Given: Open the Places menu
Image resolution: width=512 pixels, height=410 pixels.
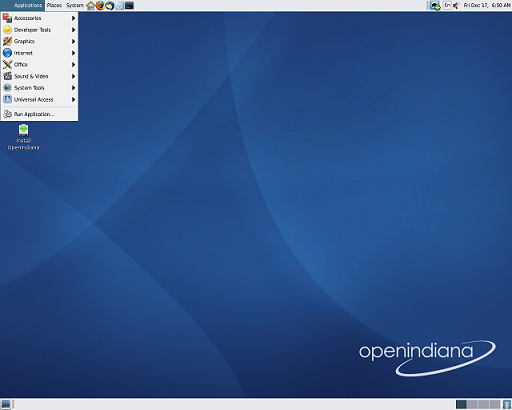Looking at the screenshot, I should pyautogui.click(x=54, y=5).
